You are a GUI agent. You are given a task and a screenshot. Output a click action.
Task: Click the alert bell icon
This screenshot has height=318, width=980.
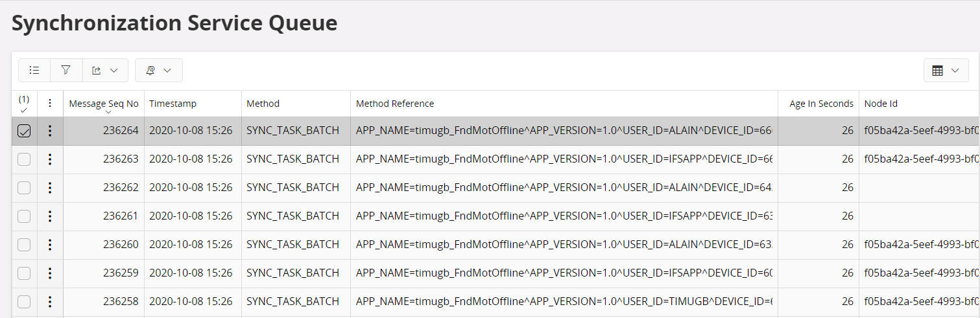point(150,71)
